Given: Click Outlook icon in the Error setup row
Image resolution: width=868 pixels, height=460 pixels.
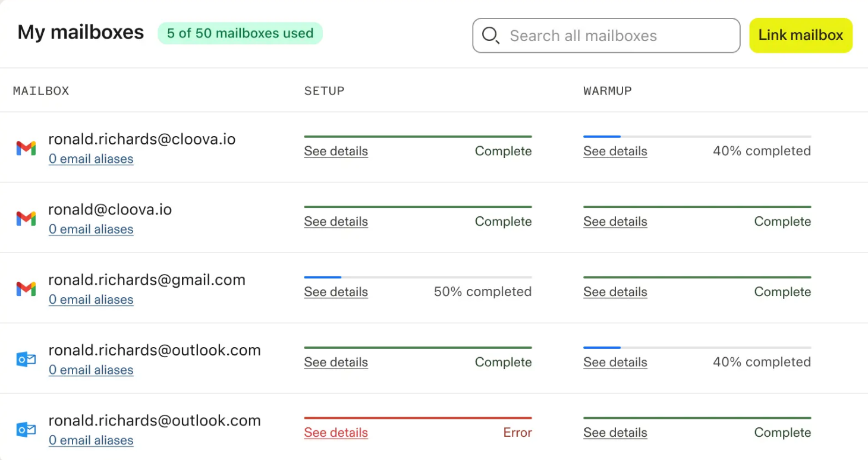Looking at the screenshot, I should pos(26,430).
